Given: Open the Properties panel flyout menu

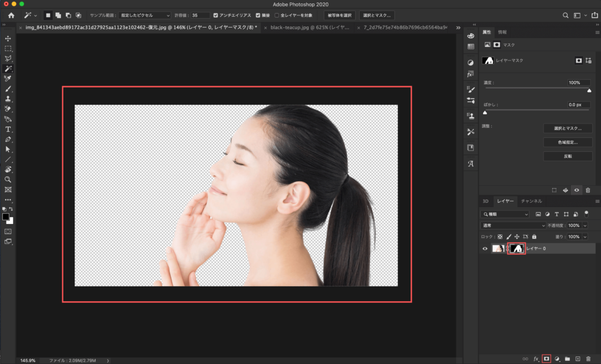Looking at the screenshot, I should click(x=597, y=33).
